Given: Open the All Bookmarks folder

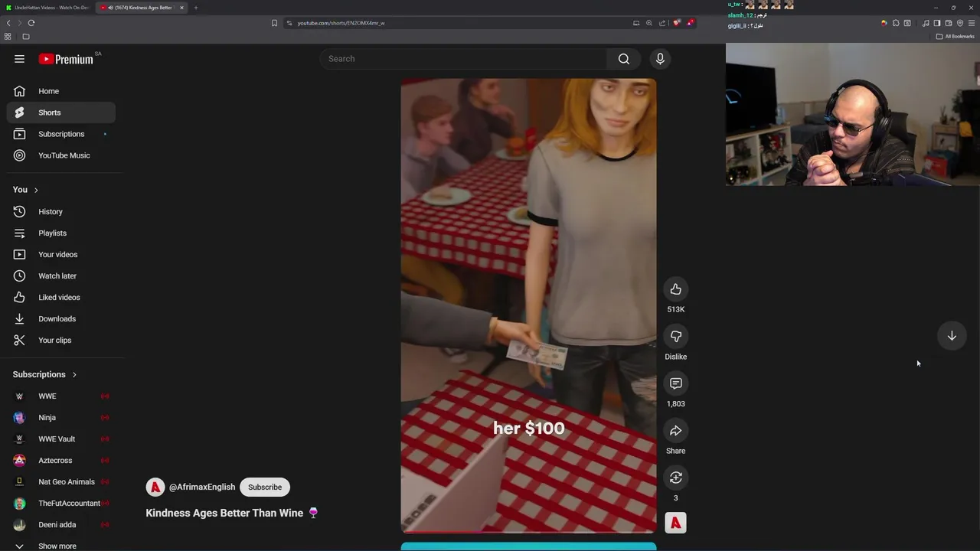Looking at the screenshot, I should (x=955, y=36).
